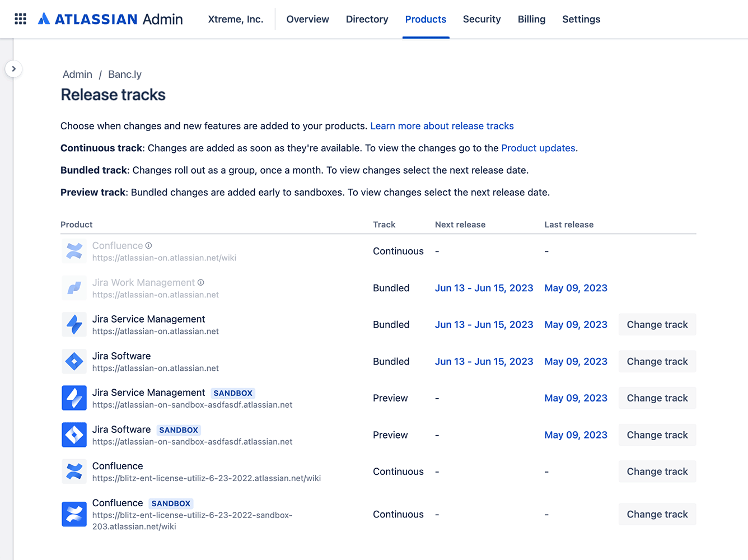This screenshot has height=560, width=748.
Task: Change track for Jira Software sandbox
Action: pyautogui.click(x=657, y=435)
